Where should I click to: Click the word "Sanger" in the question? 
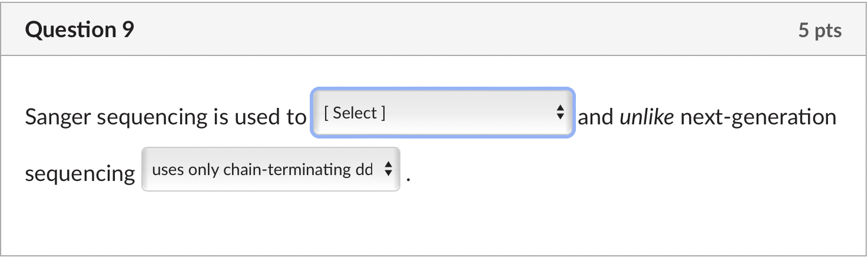[x=58, y=117]
